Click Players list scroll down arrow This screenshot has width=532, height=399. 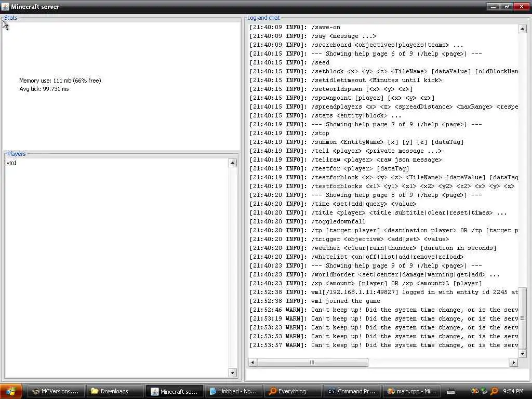[232, 373]
